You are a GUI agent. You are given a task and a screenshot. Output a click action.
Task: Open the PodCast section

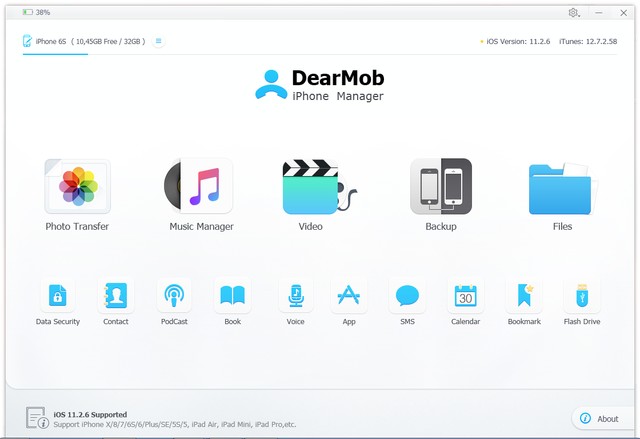(x=174, y=296)
